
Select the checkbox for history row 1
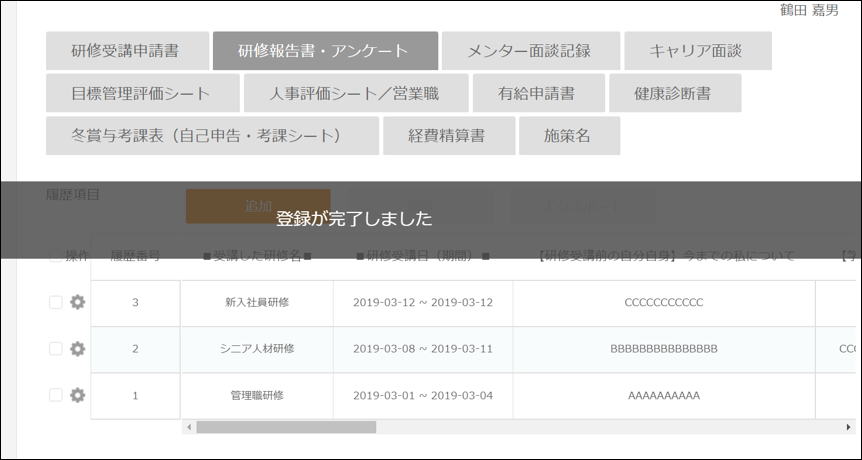56,395
